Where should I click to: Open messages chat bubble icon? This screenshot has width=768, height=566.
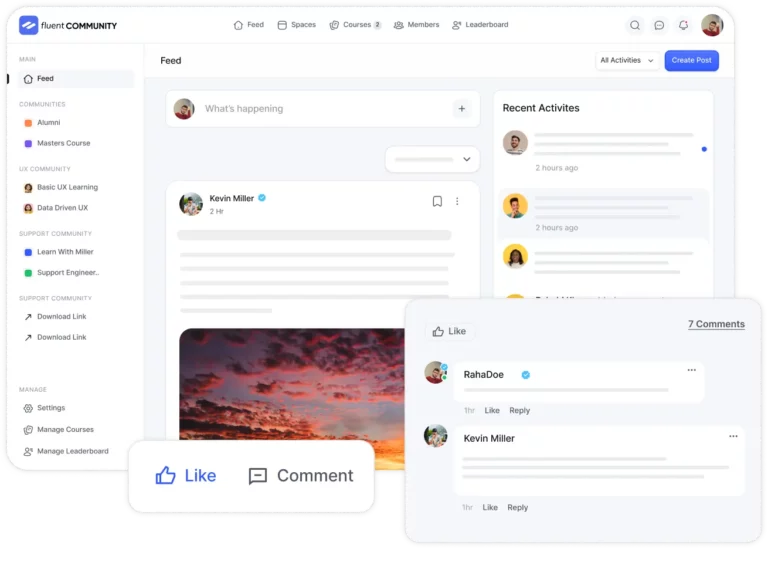[x=659, y=26]
